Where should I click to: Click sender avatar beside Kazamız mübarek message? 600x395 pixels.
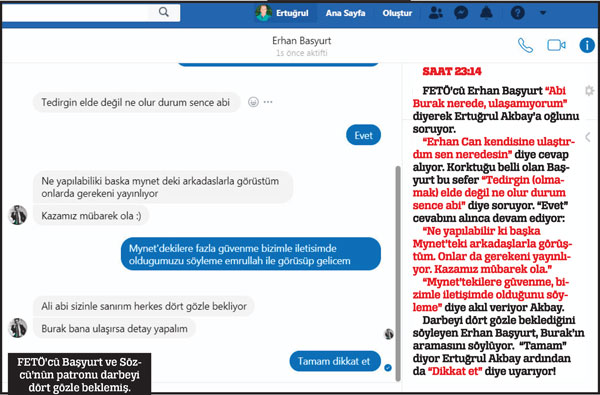tap(18, 215)
